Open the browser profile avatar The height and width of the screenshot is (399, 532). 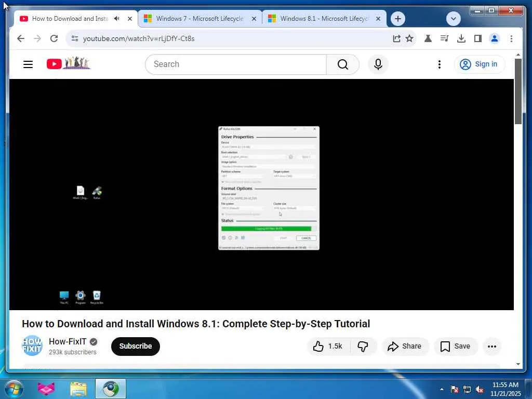click(x=495, y=38)
